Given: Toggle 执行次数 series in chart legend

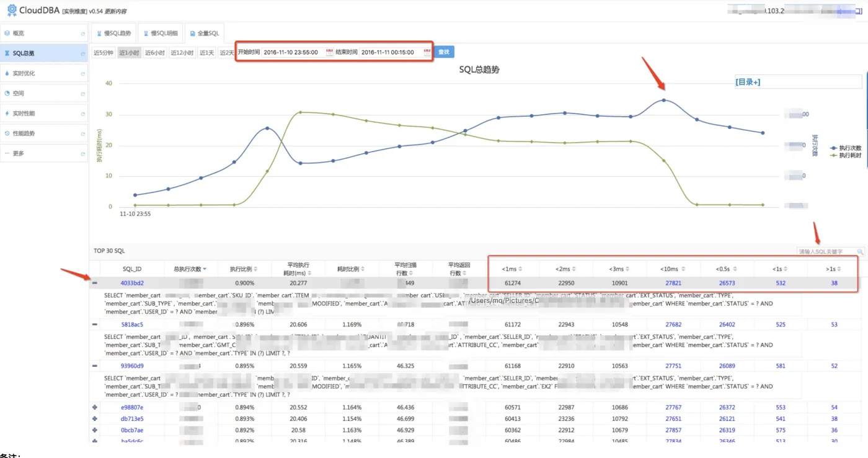Looking at the screenshot, I should pyautogui.click(x=845, y=148).
